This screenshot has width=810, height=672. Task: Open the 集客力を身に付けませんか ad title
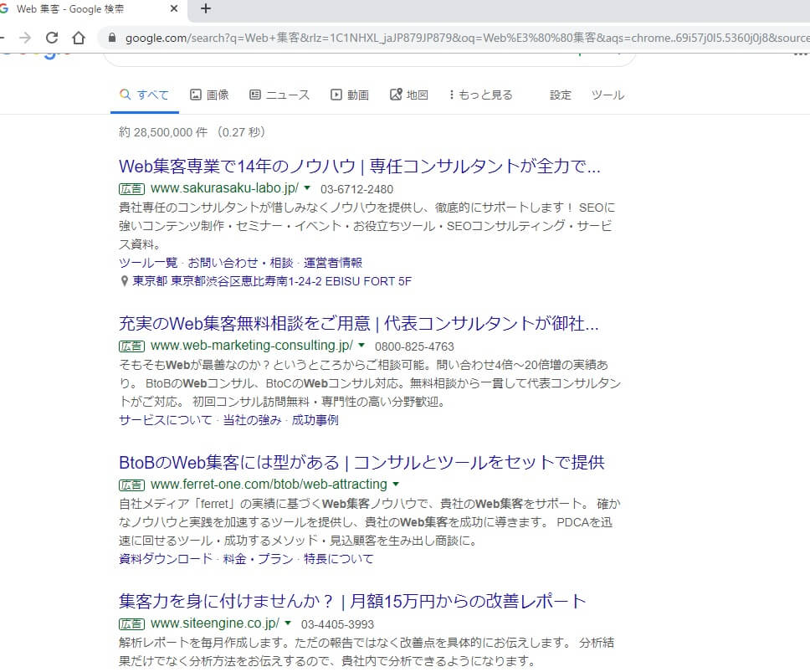[x=352, y=601]
